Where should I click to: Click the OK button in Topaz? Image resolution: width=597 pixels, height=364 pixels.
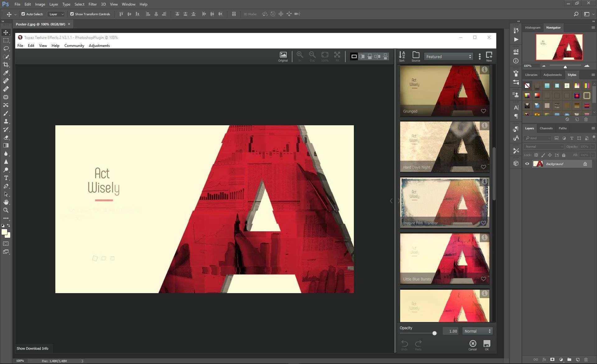(x=487, y=345)
